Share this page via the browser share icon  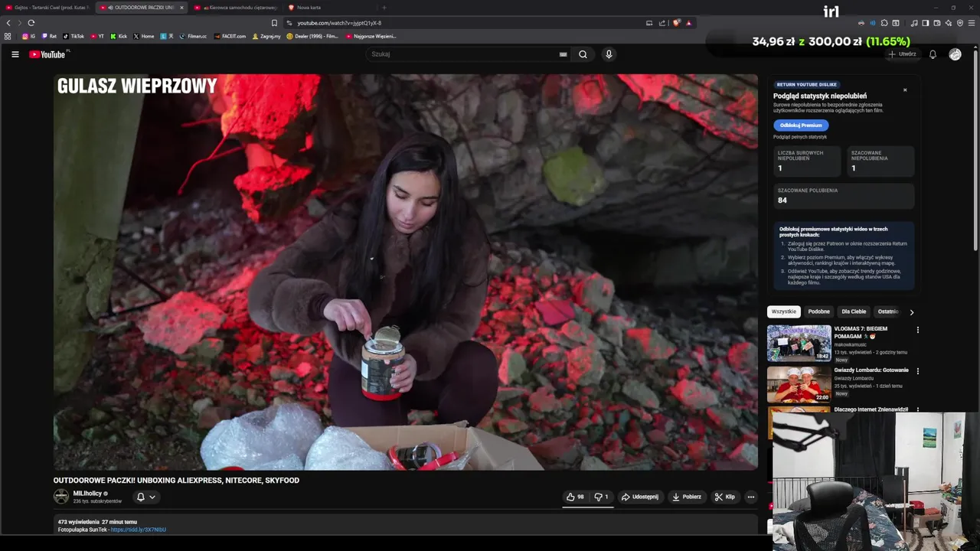pyautogui.click(x=662, y=23)
